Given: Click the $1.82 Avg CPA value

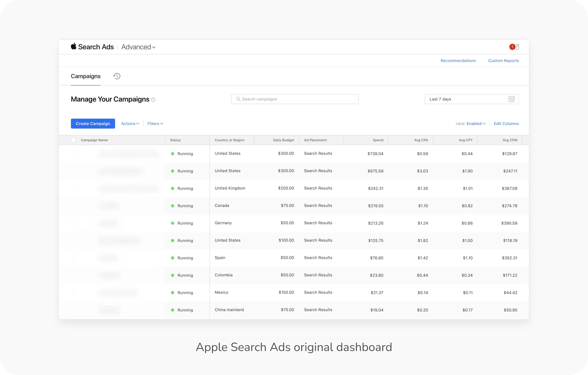Looking at the screenshot, I should click(x=423, y=240).
